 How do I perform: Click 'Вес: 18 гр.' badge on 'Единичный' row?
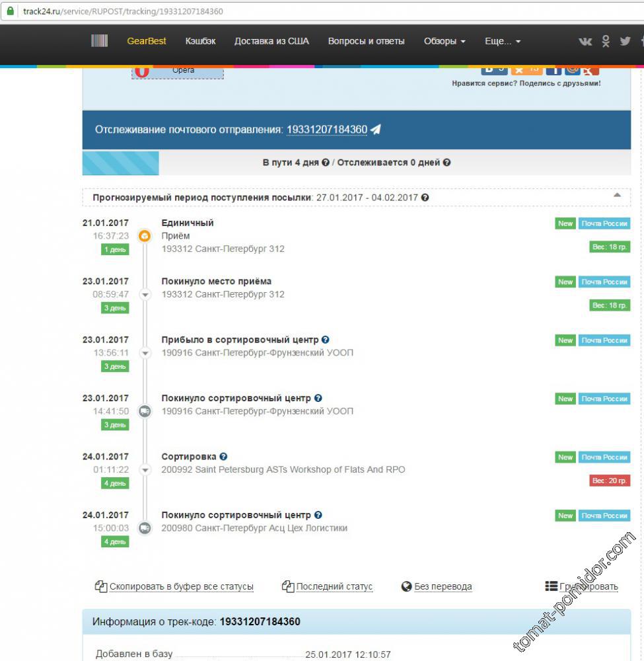tap(610, 247)
